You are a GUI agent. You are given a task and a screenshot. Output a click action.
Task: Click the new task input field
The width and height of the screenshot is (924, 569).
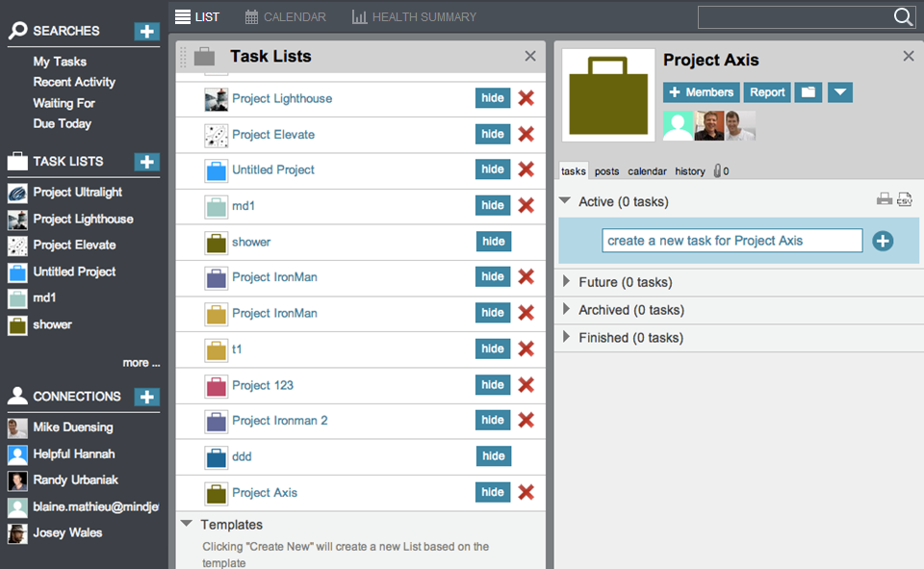click(x=731, y=241)
